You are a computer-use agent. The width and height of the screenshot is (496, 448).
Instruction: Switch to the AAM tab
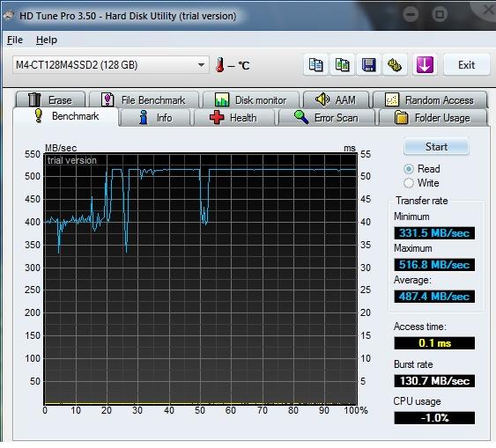point(336,99)
